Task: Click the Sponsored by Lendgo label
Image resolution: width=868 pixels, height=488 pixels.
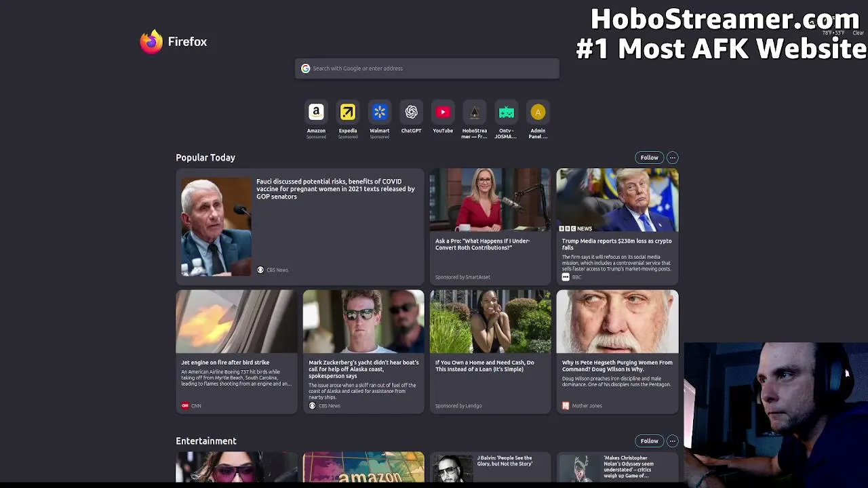Action: point(458,406)
